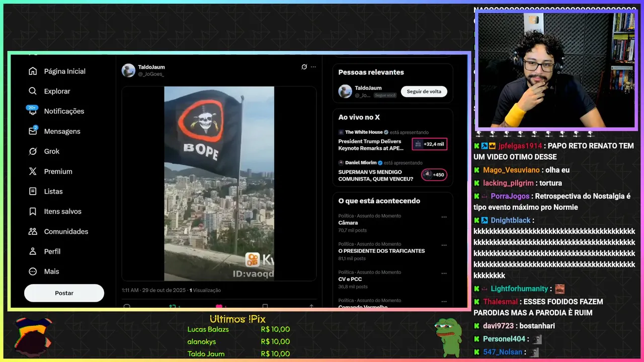Open O PRESIDENTE DOS TRAFICANTES trend
644x362 pixels.
pos(381,251)
